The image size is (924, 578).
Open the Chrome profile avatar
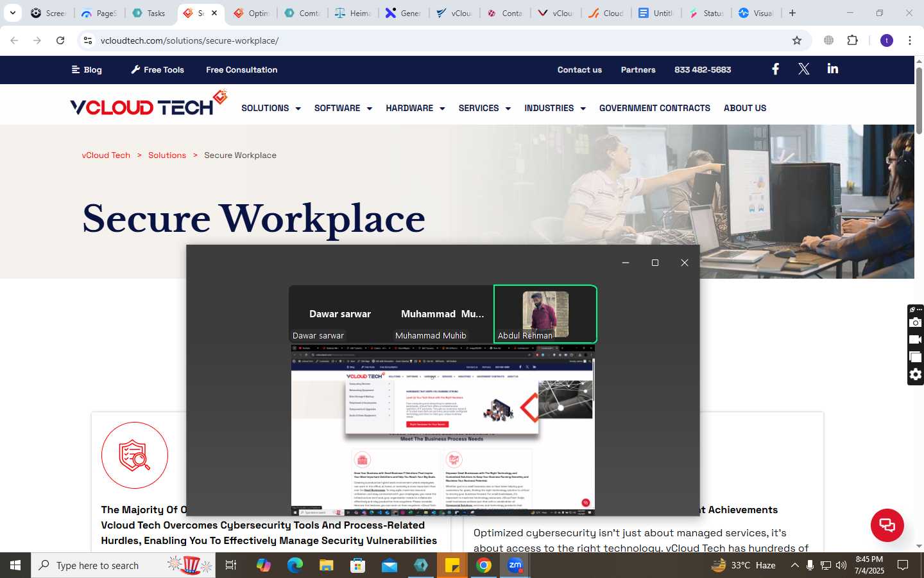[887, 40]
